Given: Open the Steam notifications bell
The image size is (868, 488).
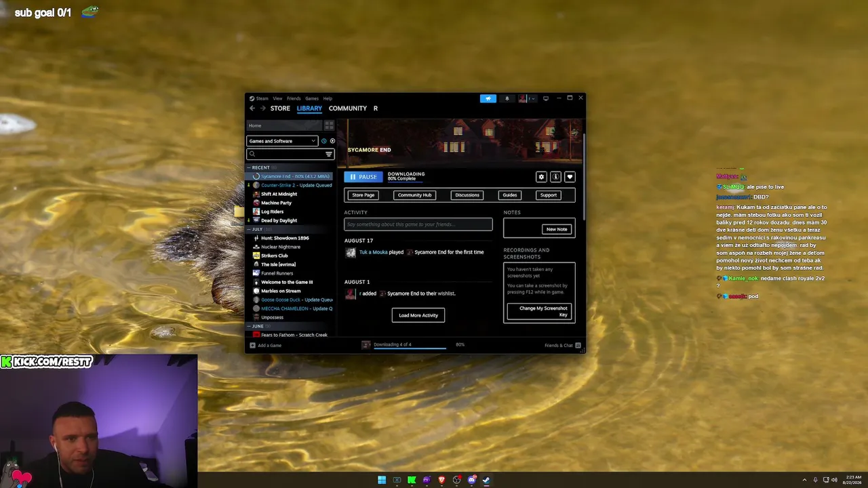Looking at the screenshot, I should point(507,98).
